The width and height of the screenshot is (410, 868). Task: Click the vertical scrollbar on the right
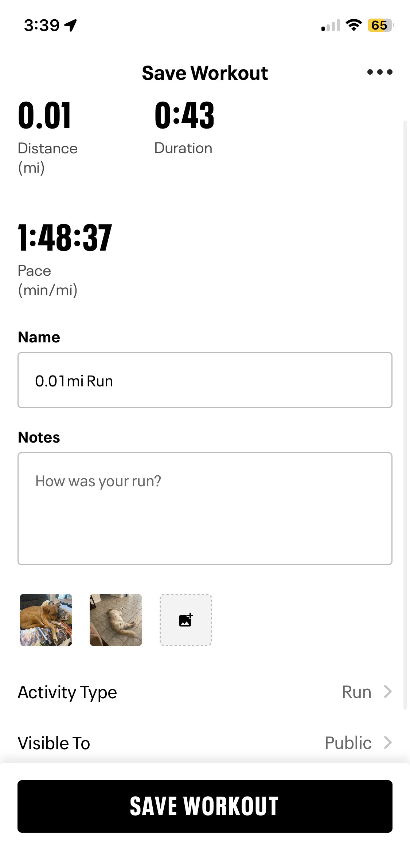coord(405,415)
